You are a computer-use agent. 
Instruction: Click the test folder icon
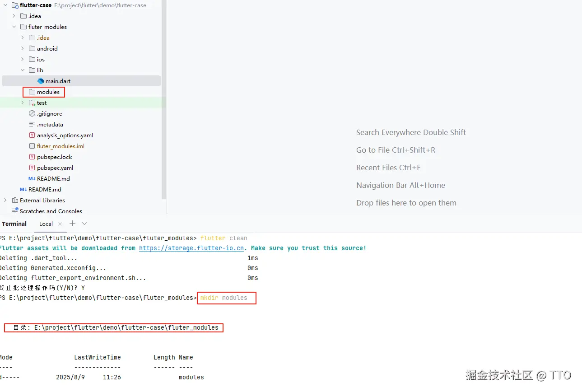32,103
